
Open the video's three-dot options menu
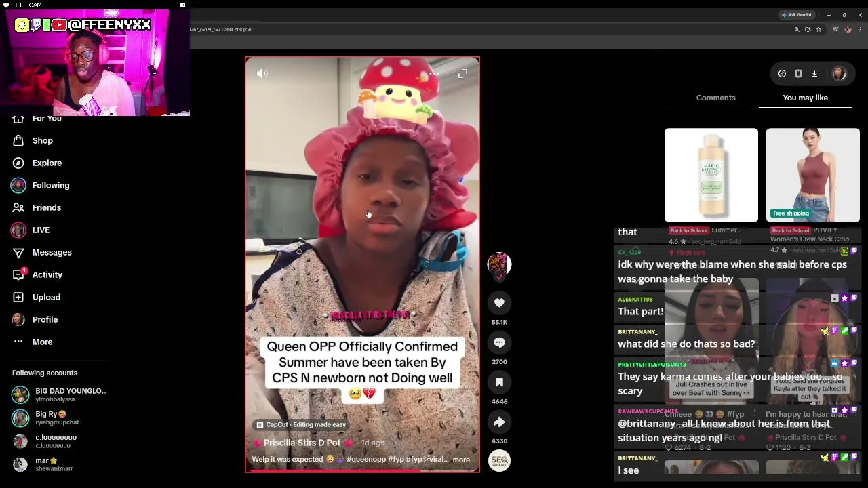coord(434,73)
